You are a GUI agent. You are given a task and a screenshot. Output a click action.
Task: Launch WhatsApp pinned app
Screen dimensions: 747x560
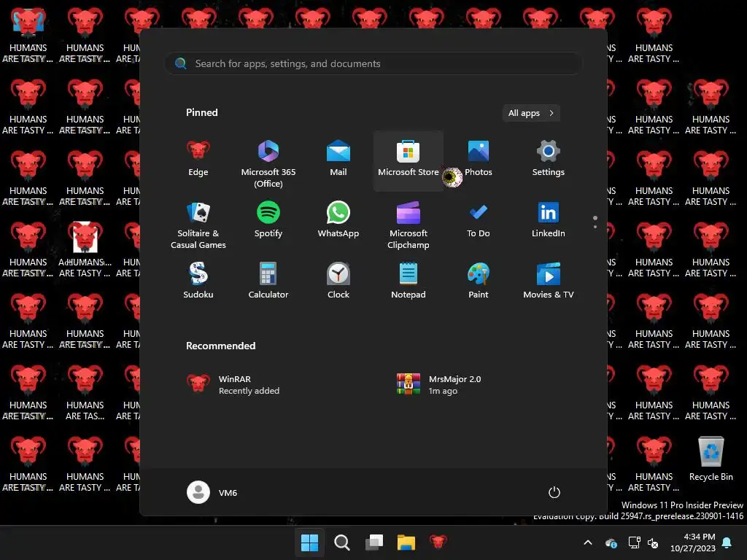point(338,222)
